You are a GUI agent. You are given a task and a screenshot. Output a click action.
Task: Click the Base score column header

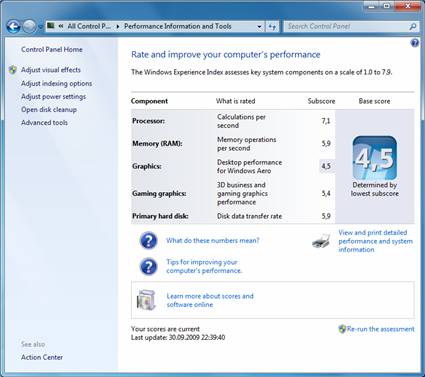(x=374, y=101)
